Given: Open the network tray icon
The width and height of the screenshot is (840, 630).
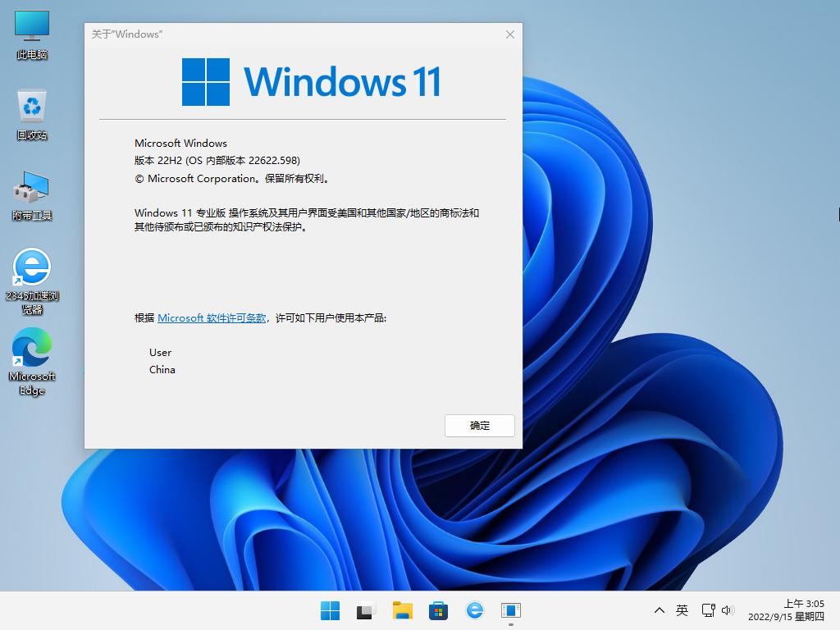Looking at the screenshot, I should (708, 610).
